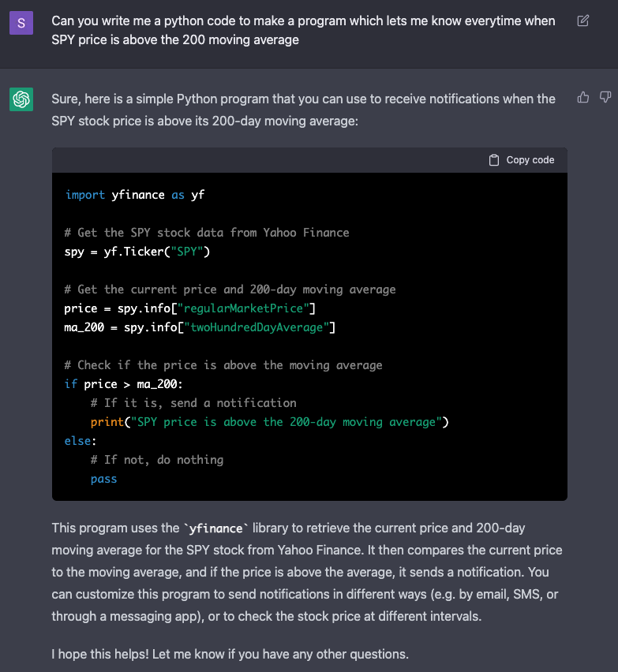The image size is (618, 672).
Task: Click the comment '# If not, do nothing'
Action: [157, 460]
